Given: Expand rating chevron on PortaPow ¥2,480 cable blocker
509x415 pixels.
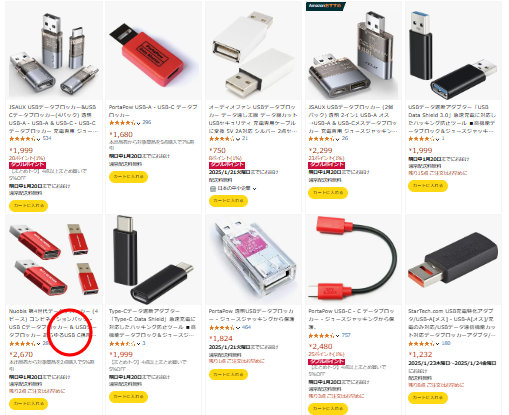Looking at the screenshot, I should pyautogui.click(x=338, y=336).
